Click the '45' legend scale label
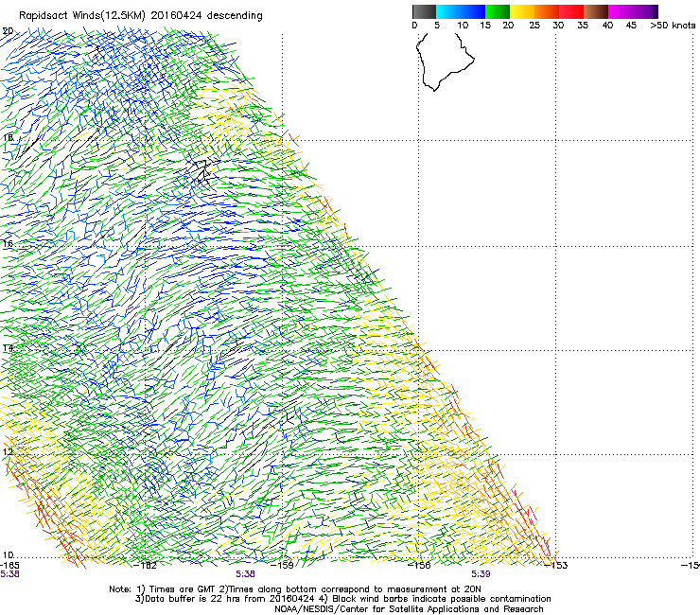The height and width of the screenshot is (615, 700). (631, 26)
